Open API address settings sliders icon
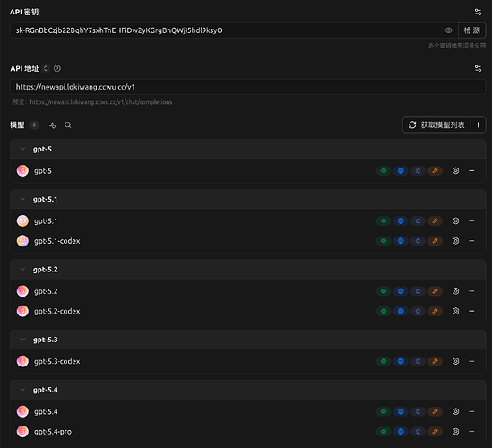 point(478,68)
